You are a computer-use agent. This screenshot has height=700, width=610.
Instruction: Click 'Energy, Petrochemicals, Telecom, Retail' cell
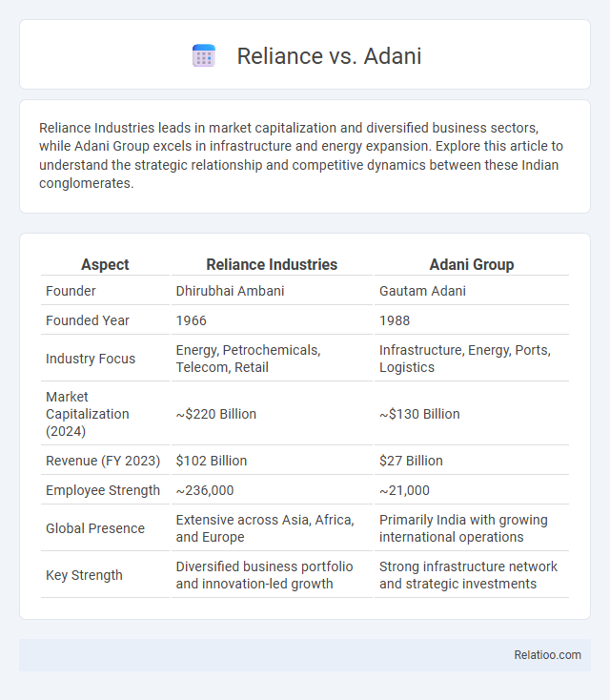(248, 359)
